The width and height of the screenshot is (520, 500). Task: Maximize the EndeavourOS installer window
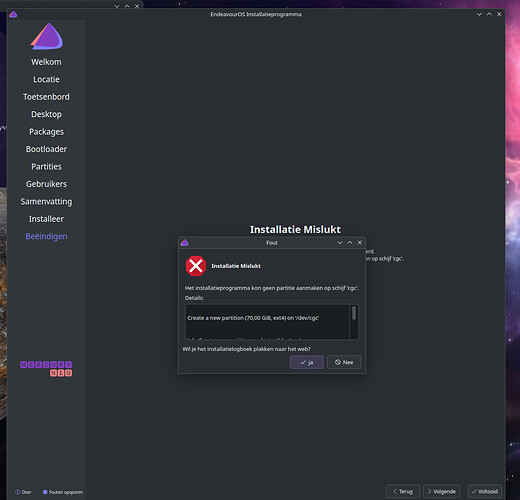pyautogui.click(x=489, y=14)
